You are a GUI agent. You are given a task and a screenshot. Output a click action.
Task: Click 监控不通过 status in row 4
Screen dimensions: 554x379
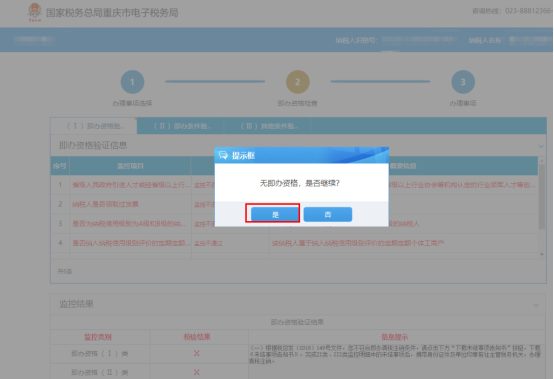point(208,243)
